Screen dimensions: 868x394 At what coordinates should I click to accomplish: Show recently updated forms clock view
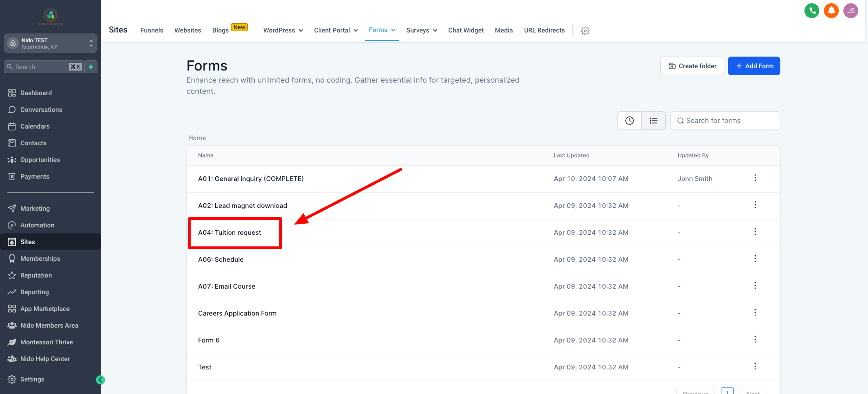coord(630,121)
